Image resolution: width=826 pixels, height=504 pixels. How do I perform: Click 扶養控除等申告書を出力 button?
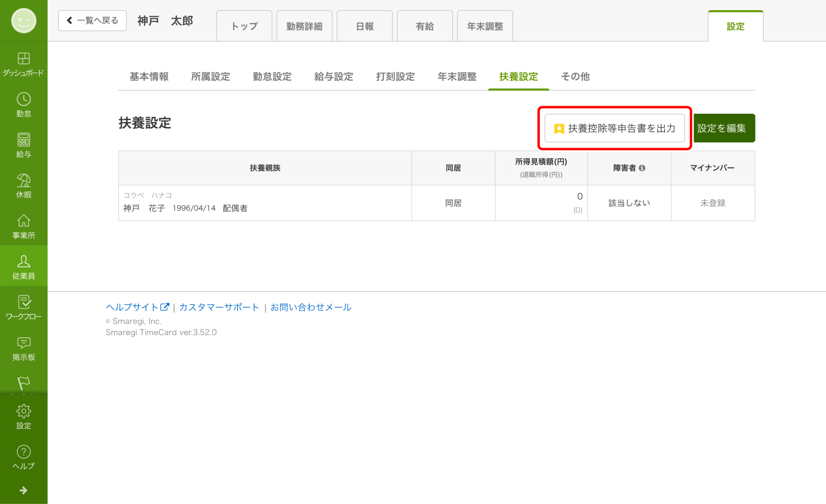pos(615,128)
